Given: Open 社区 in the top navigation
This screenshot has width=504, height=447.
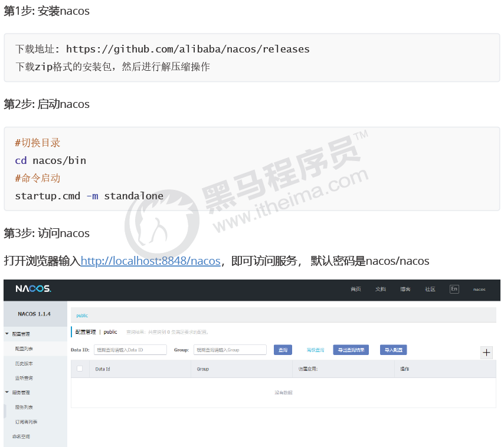Looking at the screenshot, I should 430,290.
